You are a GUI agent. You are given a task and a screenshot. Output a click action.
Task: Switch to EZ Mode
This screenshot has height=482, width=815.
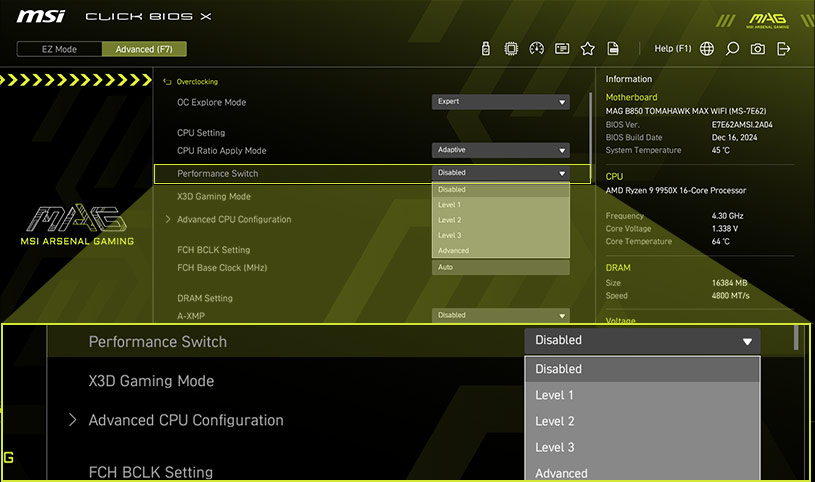pyautogui.click(x=59, y=49)
